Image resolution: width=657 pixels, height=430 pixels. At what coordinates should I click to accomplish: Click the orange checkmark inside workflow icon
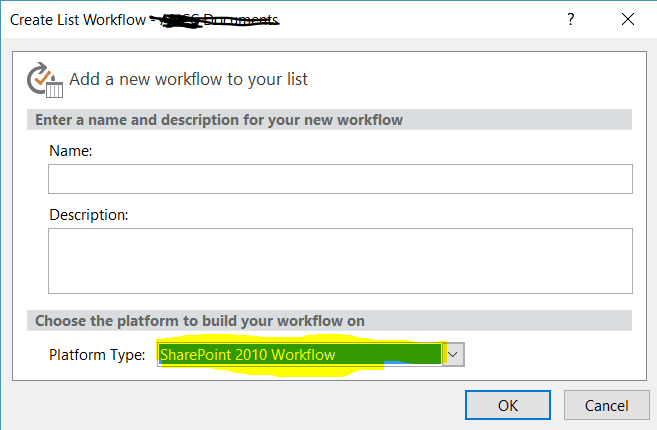pyautogui.click(x=42, y=78)
